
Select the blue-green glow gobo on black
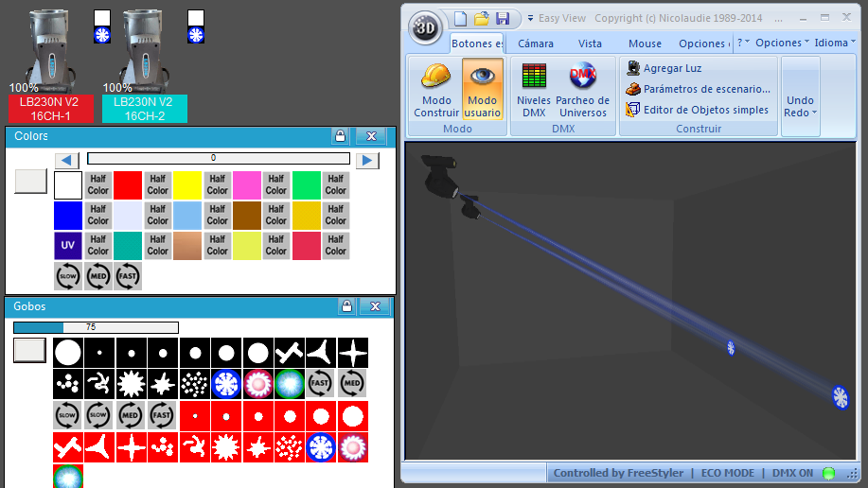pyautogui.click(x=290, y=383)
